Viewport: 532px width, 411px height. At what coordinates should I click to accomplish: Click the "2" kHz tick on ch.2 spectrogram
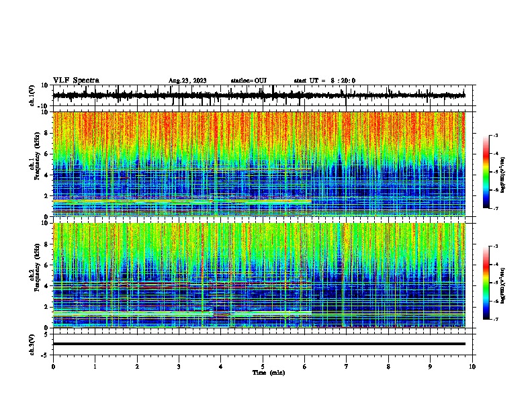coord(46,307)
